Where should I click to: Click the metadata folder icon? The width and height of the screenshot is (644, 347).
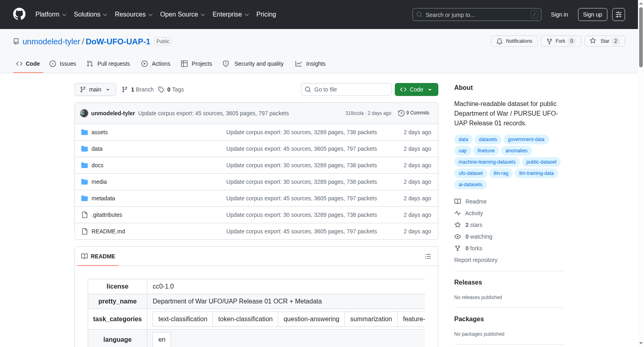tap(85, 198)
